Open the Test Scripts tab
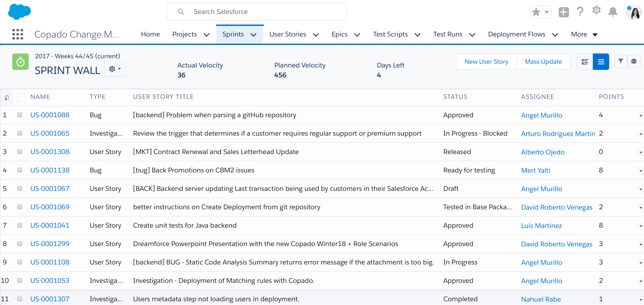This screenshot has width=644, height=305. click(x=390, y=34)
